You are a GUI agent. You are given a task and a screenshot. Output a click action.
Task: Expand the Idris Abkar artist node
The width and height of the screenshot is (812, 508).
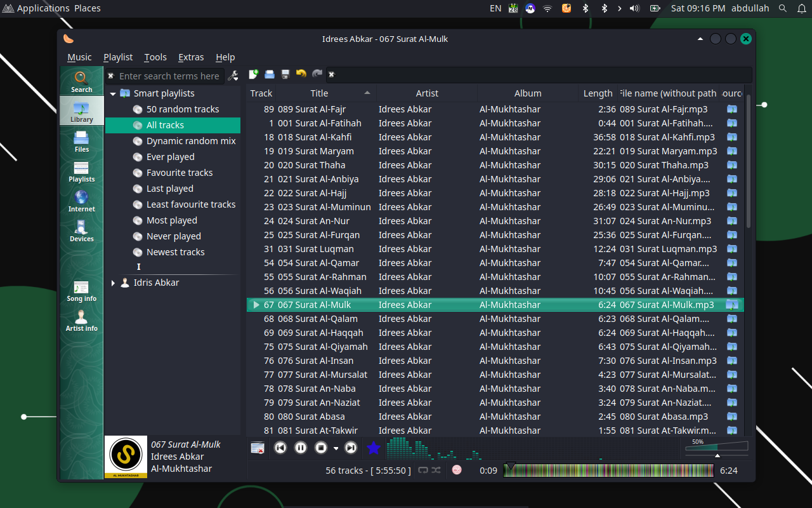[113, 283]
